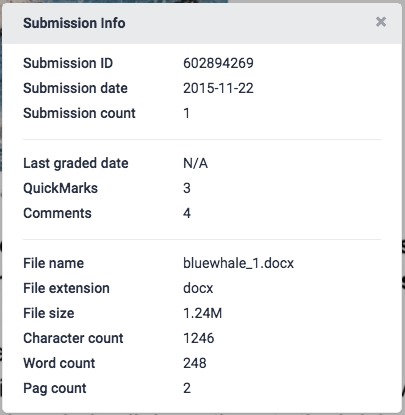This screenshot has width=405, height=415.
Task: Click the Last graded date label
Action: click(x=76, y=163)
